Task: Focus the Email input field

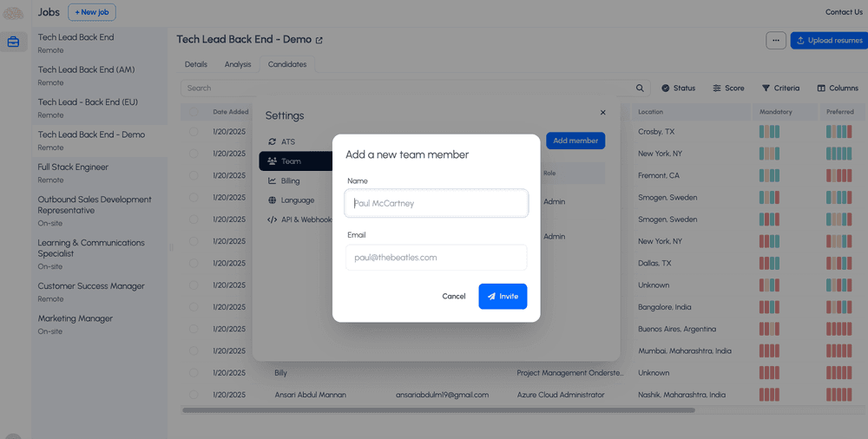Action: click(x=436, y=258)
